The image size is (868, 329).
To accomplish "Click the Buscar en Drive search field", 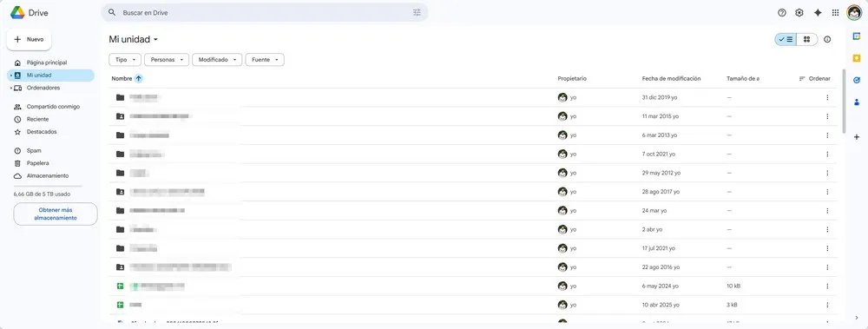I will click(x=264, y=12).
